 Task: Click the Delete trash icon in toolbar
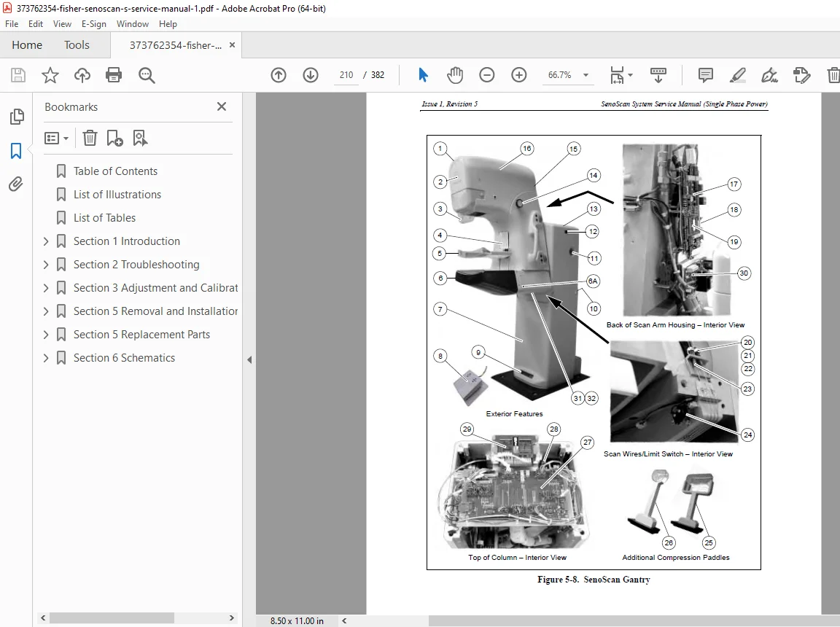tap(833, 75)
